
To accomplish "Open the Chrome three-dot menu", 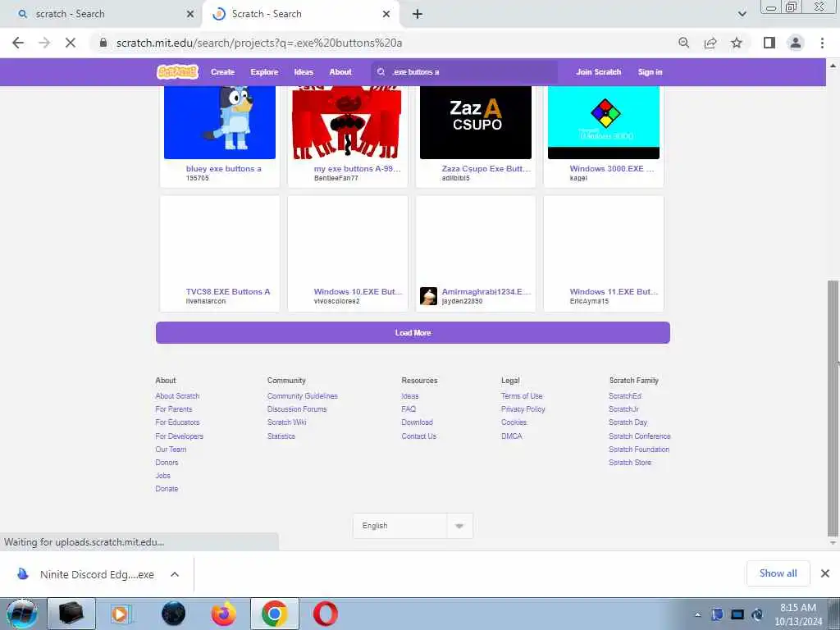I will click(822, 43).
